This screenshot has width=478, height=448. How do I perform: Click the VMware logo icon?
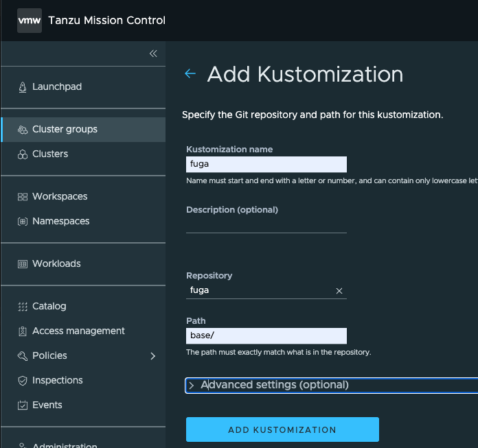click(x=30, y=21)
